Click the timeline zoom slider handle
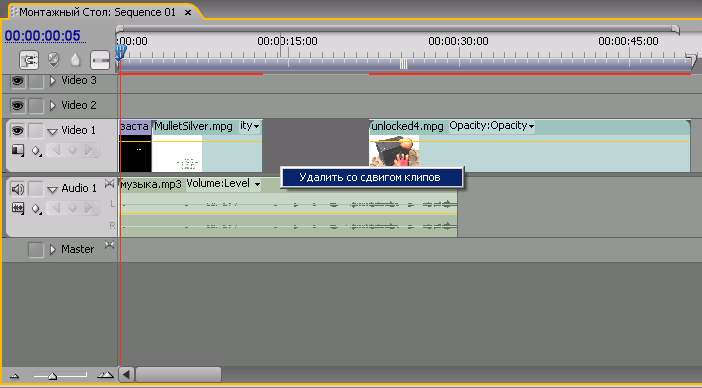Image resolution: width=702 pixels, height=388 pixels. tap(52, 376)
